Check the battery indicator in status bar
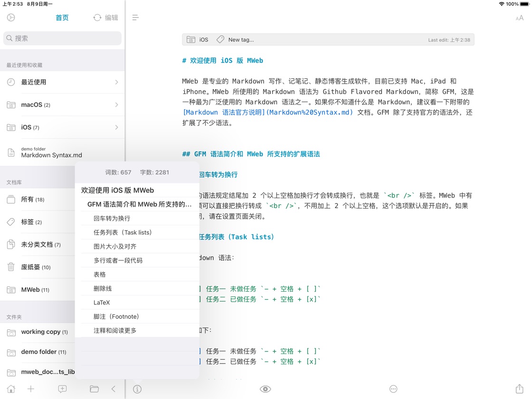The height and width of the screenshot is (399, 532). (524, 4)
